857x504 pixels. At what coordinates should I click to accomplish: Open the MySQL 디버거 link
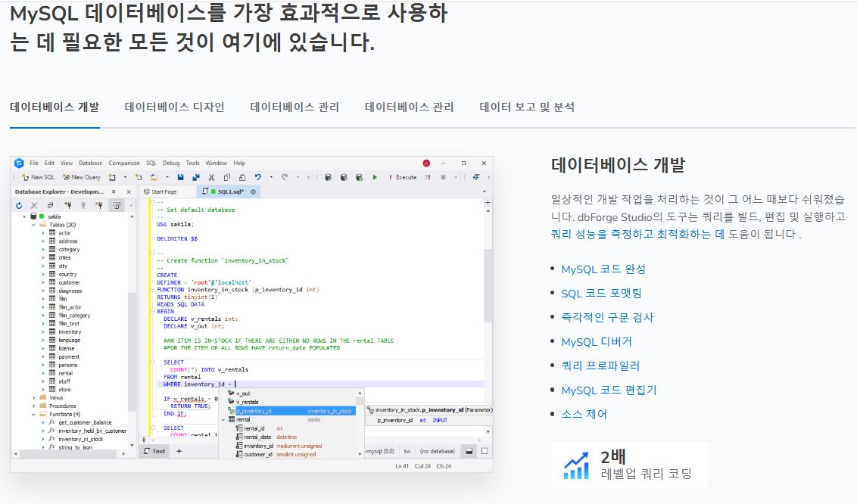(x=597, y=342)
